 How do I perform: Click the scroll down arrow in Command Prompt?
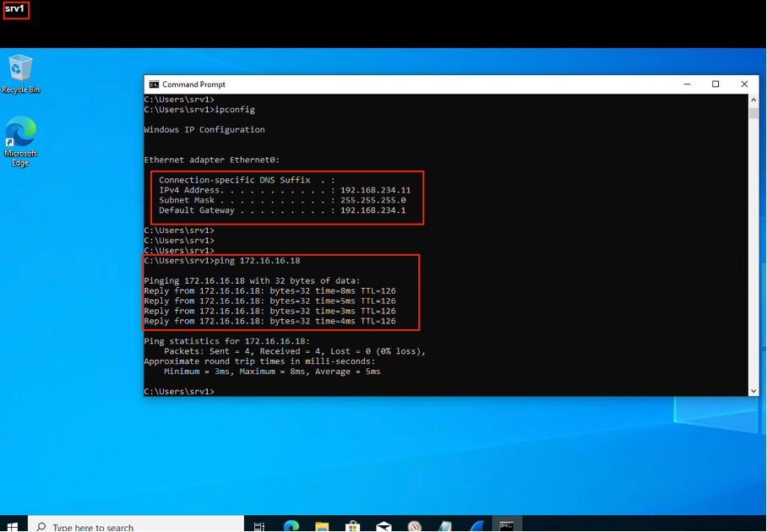click(x=753, y=391)
